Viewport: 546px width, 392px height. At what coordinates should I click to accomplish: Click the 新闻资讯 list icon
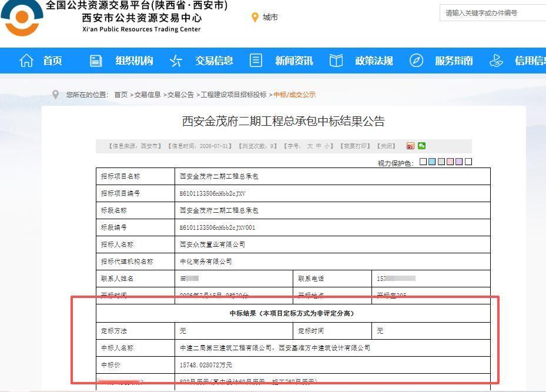[256, 61]
